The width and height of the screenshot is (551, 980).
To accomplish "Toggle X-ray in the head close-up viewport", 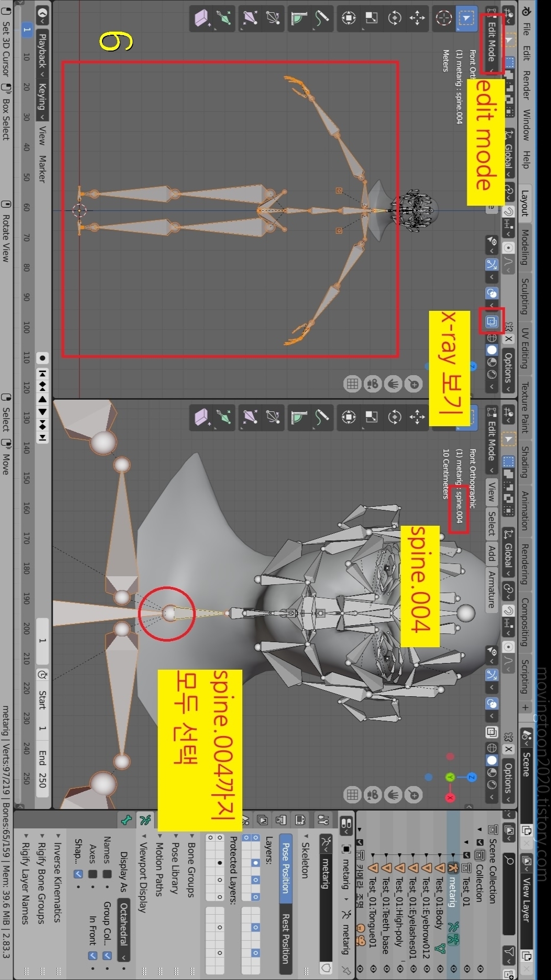I will (x=491, y=732).
